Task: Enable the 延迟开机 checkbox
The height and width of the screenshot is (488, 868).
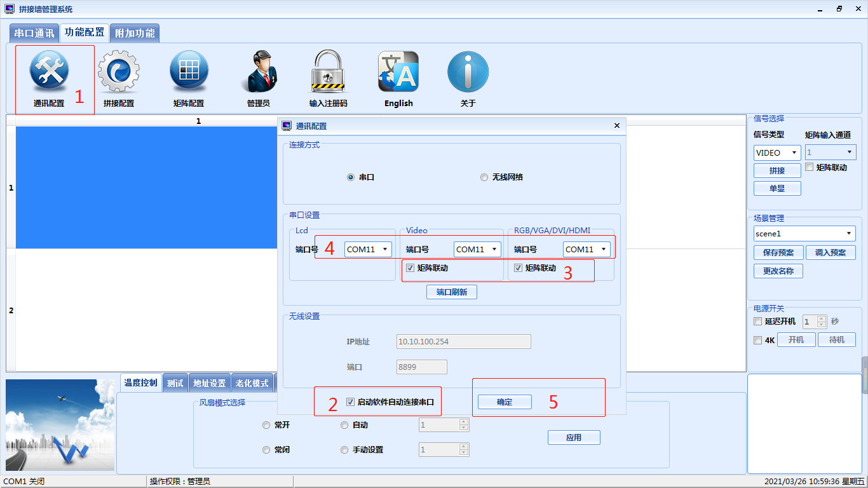Action: (757, 322)
